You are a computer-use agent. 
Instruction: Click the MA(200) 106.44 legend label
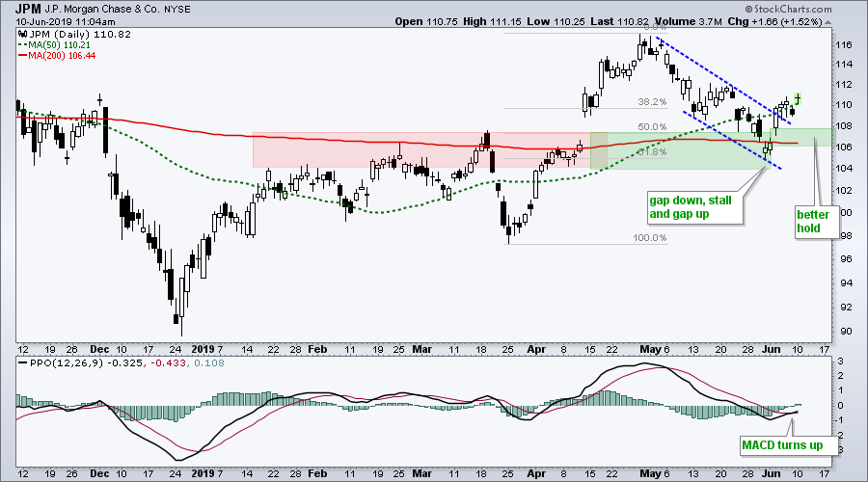(x=63, y=55)
